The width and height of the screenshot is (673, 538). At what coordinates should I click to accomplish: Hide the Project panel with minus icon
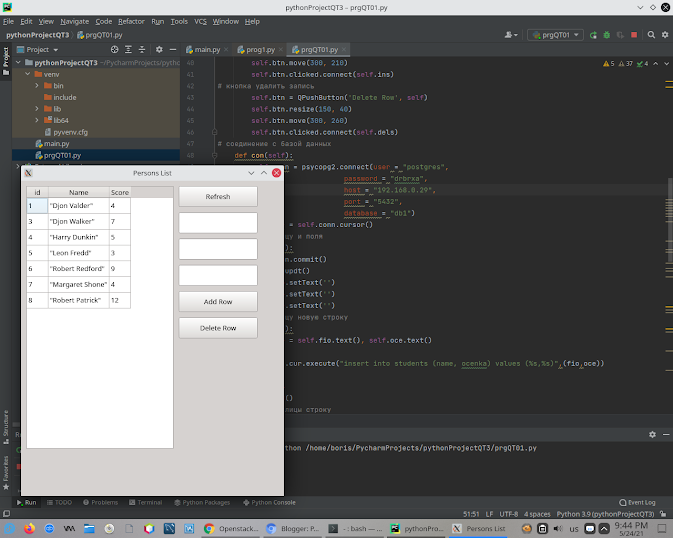173,49
